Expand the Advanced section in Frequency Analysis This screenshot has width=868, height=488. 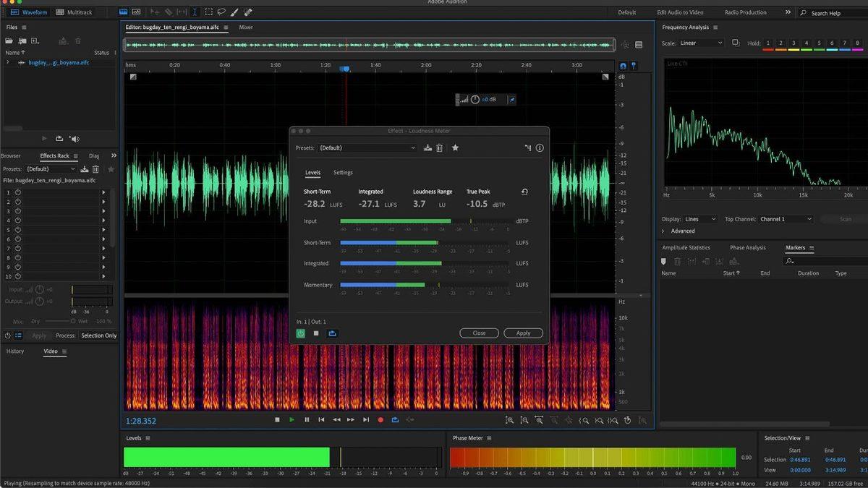pos(663,231)
